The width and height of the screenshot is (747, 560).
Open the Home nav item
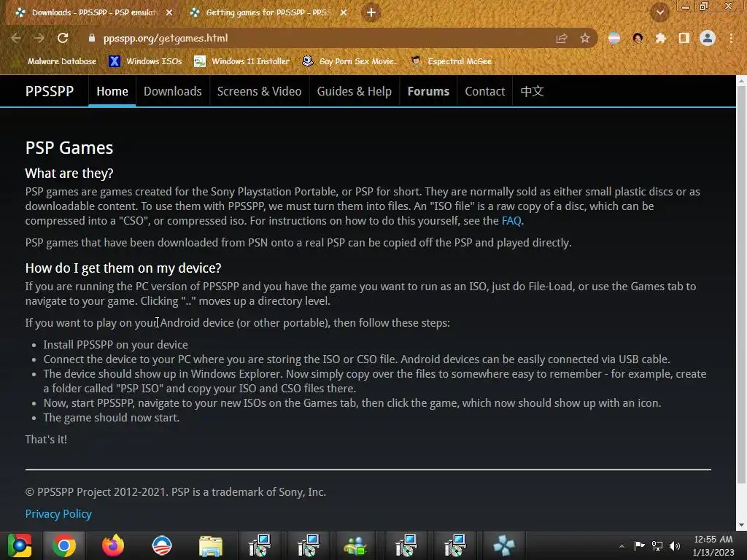112,91
